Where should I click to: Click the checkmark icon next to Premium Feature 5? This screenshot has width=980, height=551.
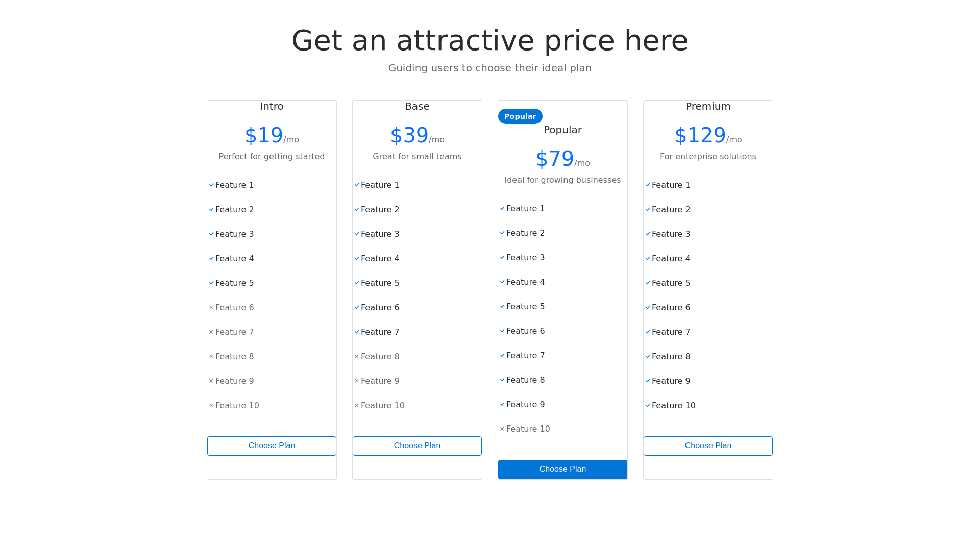[x=648, y=283]
